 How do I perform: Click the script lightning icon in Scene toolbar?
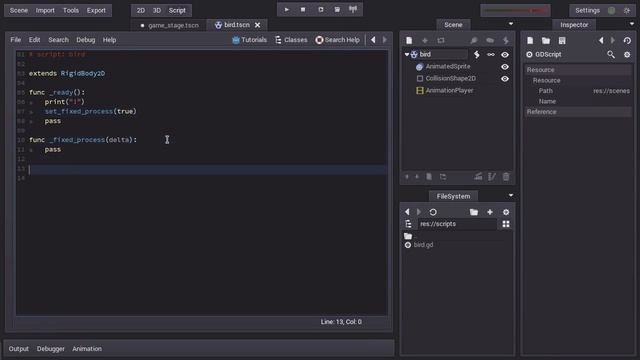pos(506,40)
